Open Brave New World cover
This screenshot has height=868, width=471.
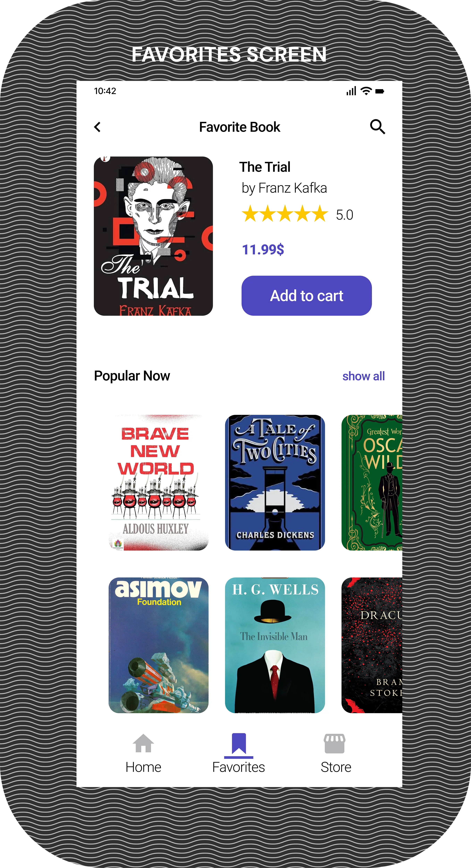tap(159, 483)
